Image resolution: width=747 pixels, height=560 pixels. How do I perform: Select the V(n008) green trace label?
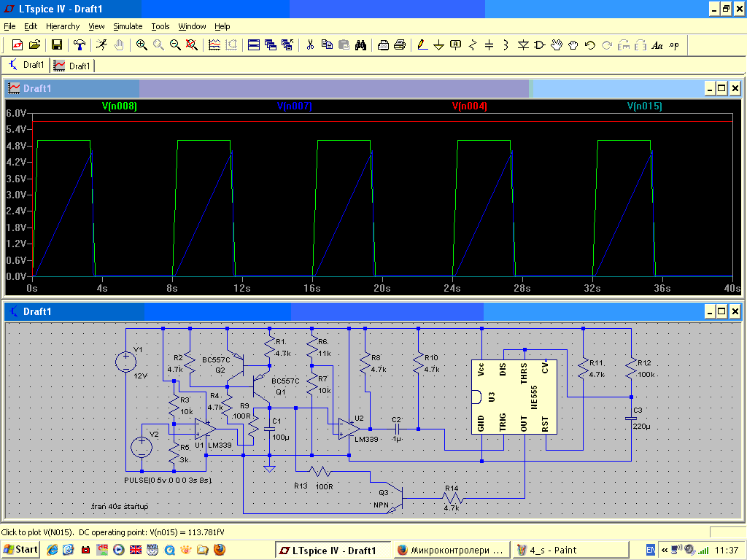point(120,106)
